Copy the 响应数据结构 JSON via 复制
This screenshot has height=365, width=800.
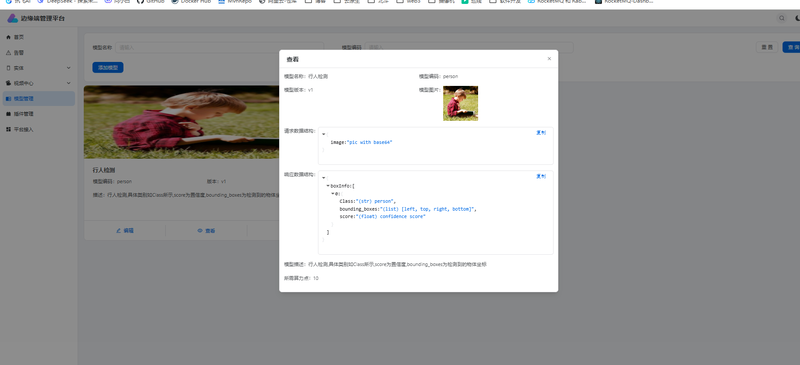coord(541,177)
